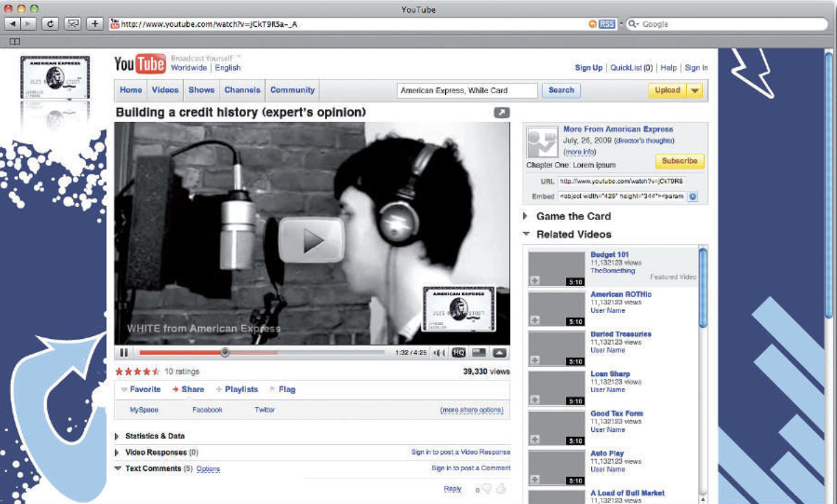Reload the page with the refresh button
This screenshot has height=504, width=837.
tap(50, 24)
